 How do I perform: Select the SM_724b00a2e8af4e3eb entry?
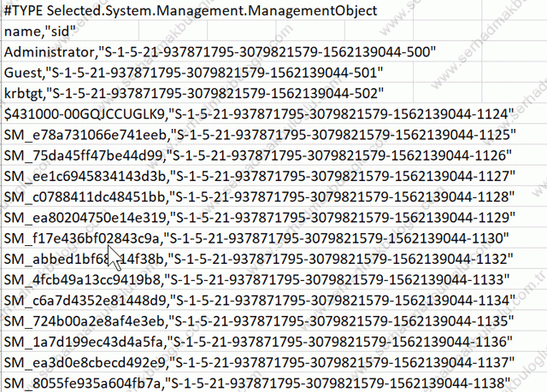point(259,321)
